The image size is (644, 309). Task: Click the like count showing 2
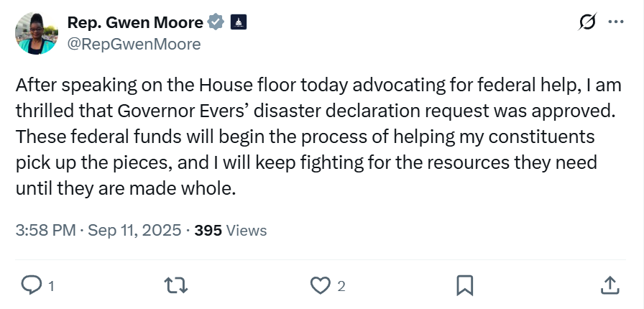(x=341, y=287)
